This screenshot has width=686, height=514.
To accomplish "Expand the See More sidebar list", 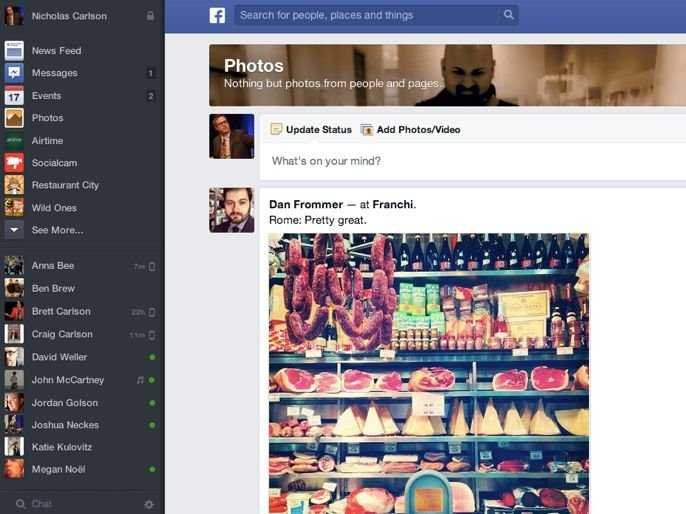I will [57, 230].
